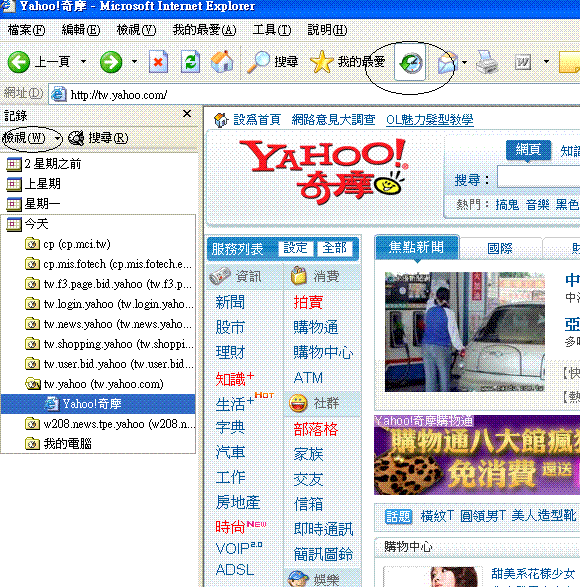Click the Yahoo!奇摩 page icon in history
Viewport: 580px width, 587px height.
pyautogui.click(x=52, y=404)
